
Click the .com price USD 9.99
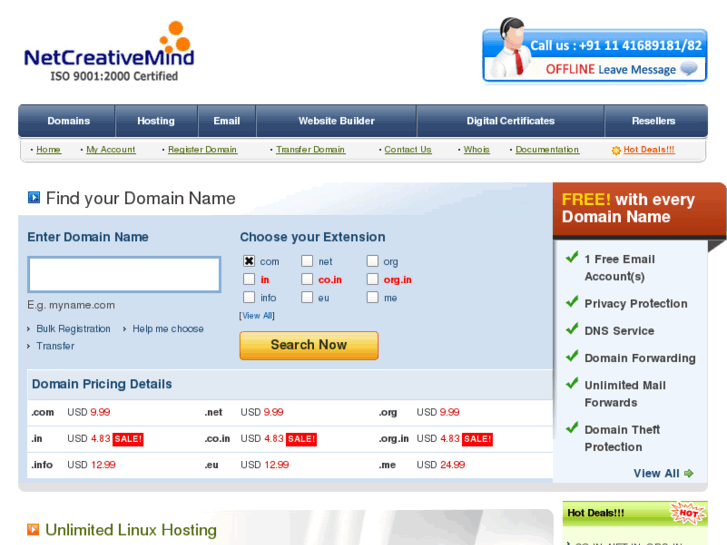click(89, 412)
